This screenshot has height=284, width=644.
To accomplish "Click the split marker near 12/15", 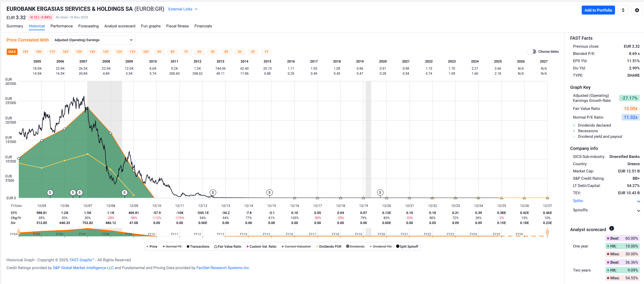I will [x=269, y=192].
